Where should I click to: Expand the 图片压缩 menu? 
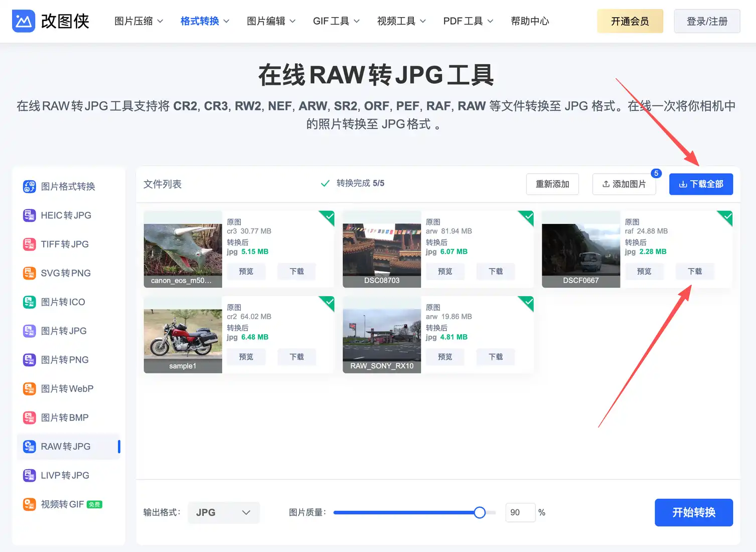(138, 21)
